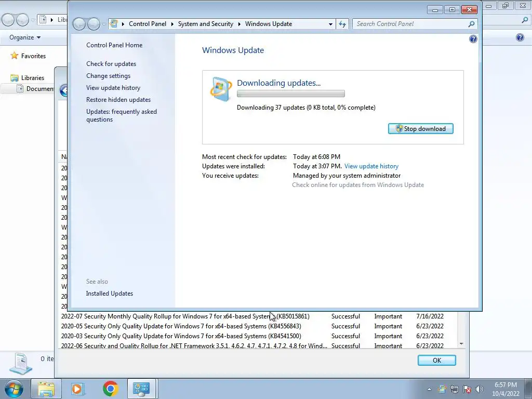Open Restore hidden updates

point(118,99)
